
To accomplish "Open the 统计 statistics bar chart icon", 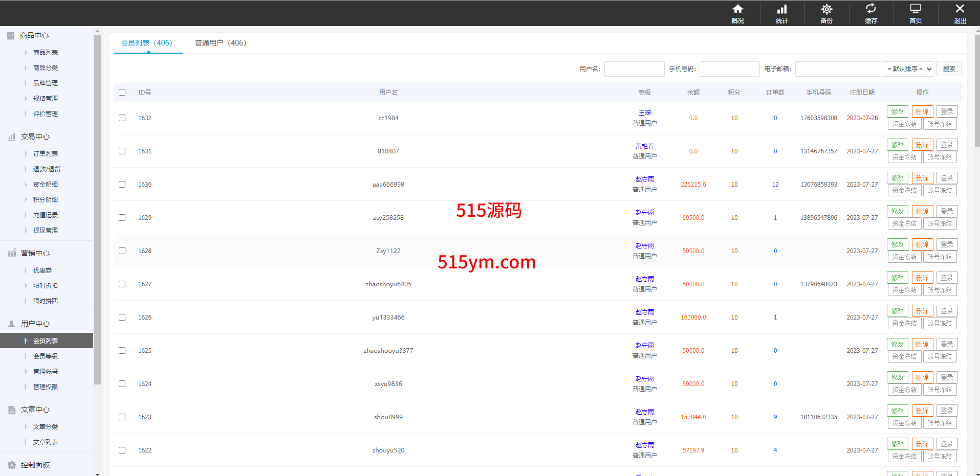I will [782, 9].
